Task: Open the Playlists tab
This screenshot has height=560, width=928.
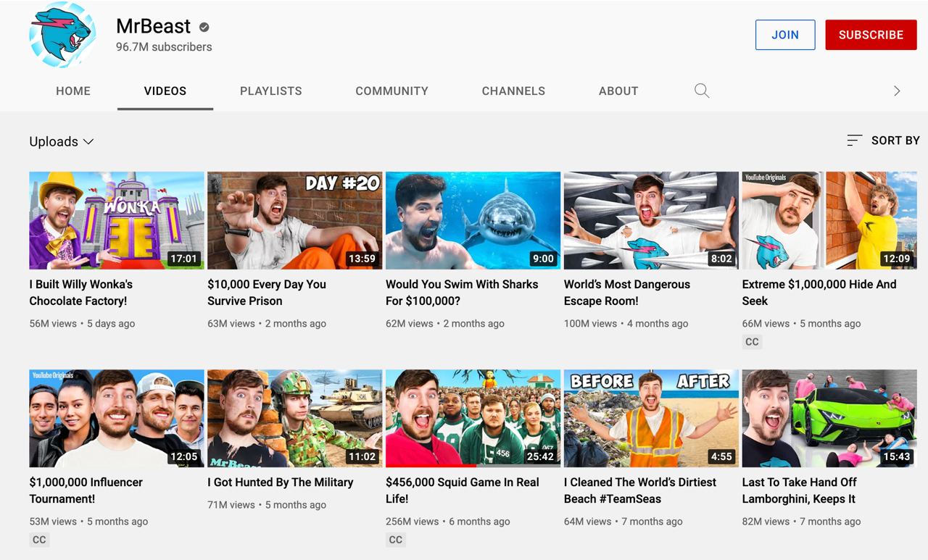Action: click(271, 91)
